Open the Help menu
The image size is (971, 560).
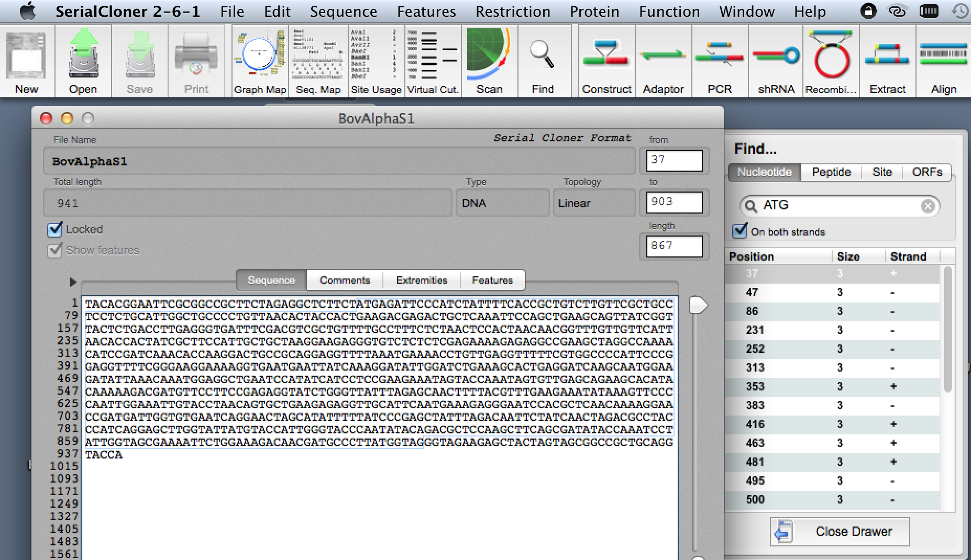(810, 12)
